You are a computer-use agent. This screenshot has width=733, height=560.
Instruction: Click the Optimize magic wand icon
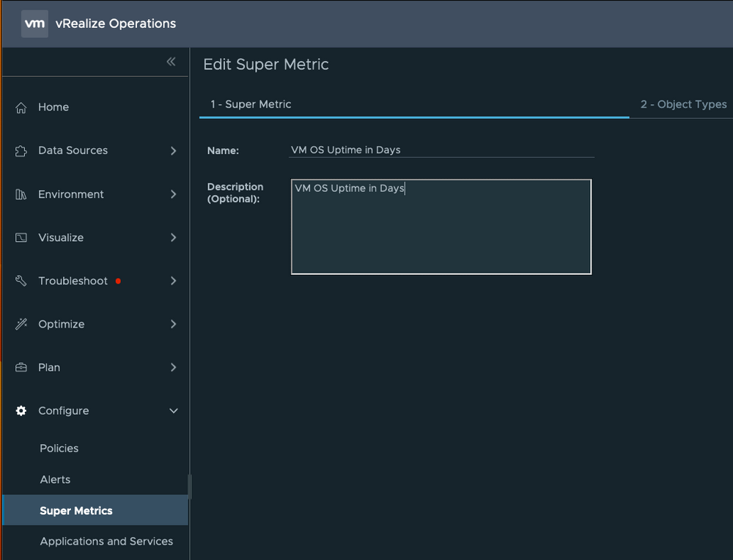pyautogui.click(x=21, y=324)
